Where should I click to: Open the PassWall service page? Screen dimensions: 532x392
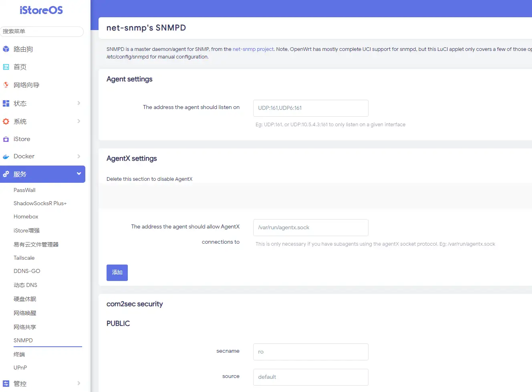24,190
